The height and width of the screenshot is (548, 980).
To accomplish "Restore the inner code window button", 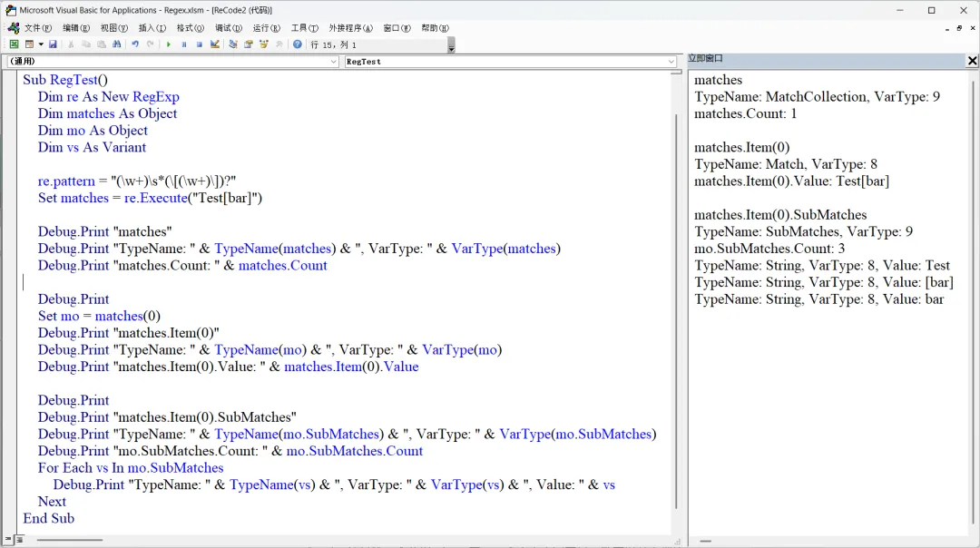I will click(959, 28).
